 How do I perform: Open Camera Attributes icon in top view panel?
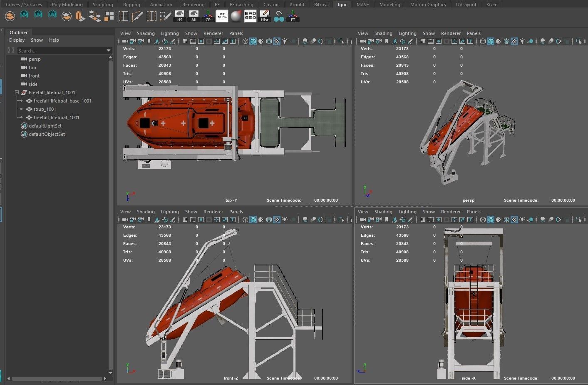pos(141,41)
